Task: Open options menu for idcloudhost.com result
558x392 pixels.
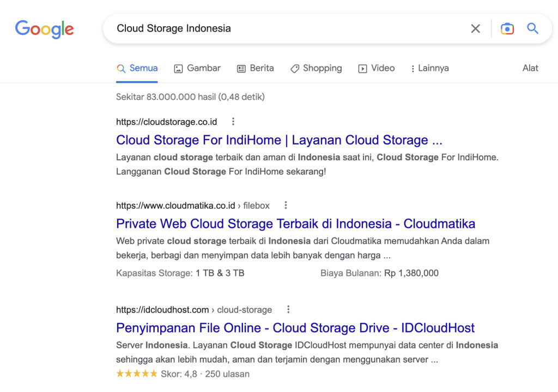Action: click(x=288, y=309)
